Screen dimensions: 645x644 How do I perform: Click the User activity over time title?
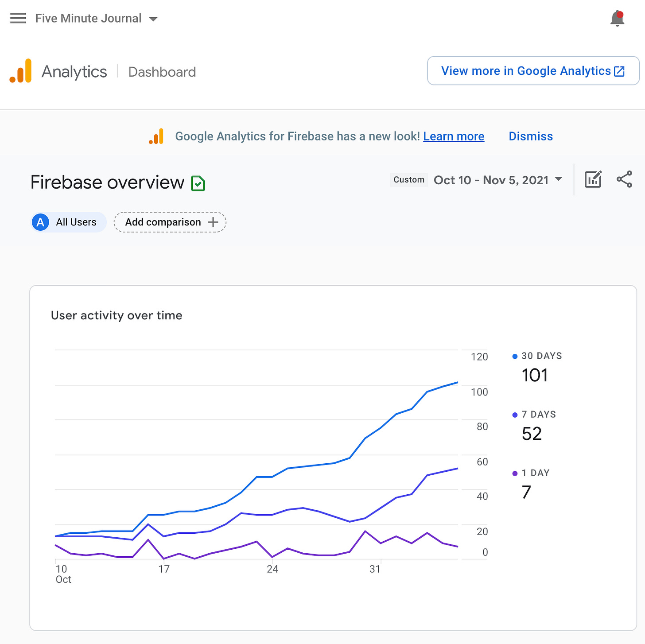click(x=117, y=315)
